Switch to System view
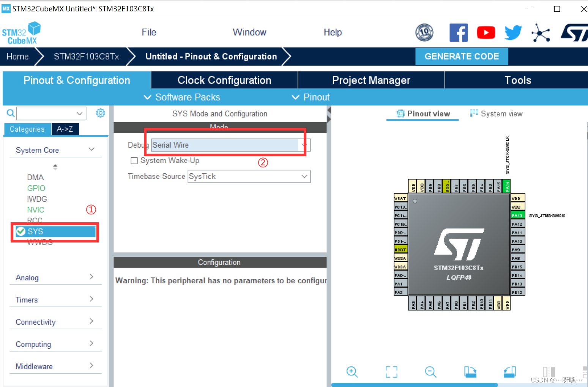Viewport: 588px width, 387px height. click(496, 114)
